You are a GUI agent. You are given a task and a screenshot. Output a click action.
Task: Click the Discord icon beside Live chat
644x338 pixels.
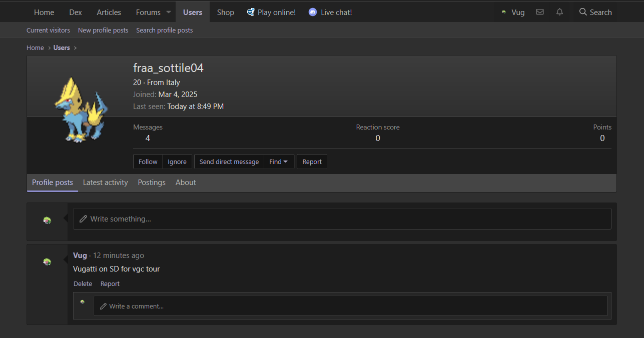tap(313, 12)
